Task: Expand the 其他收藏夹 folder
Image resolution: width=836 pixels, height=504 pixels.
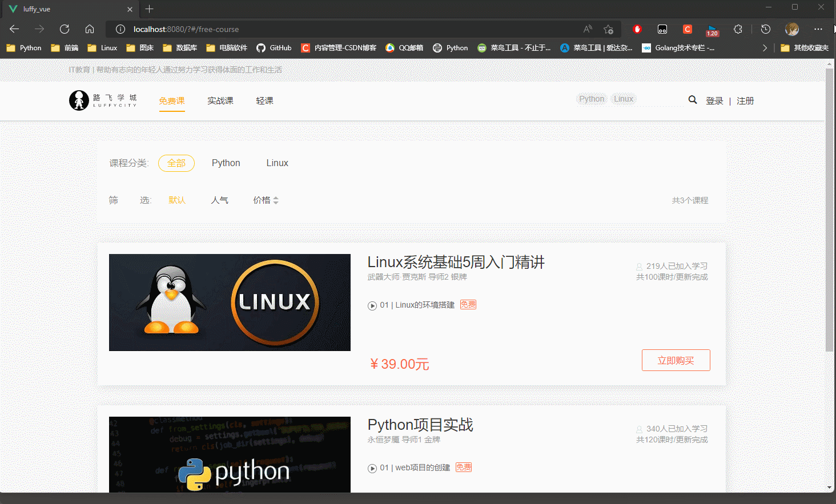Action: click(x=805, y=48)
